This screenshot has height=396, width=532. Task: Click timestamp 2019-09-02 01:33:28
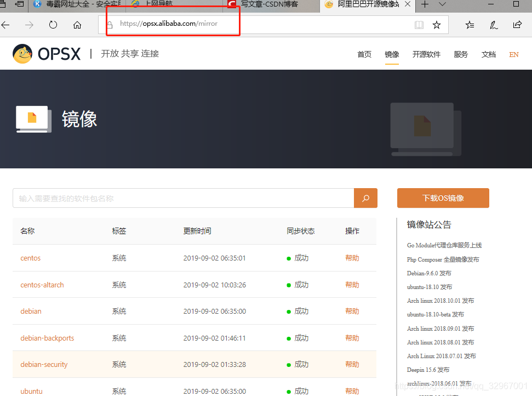point(215,364)
